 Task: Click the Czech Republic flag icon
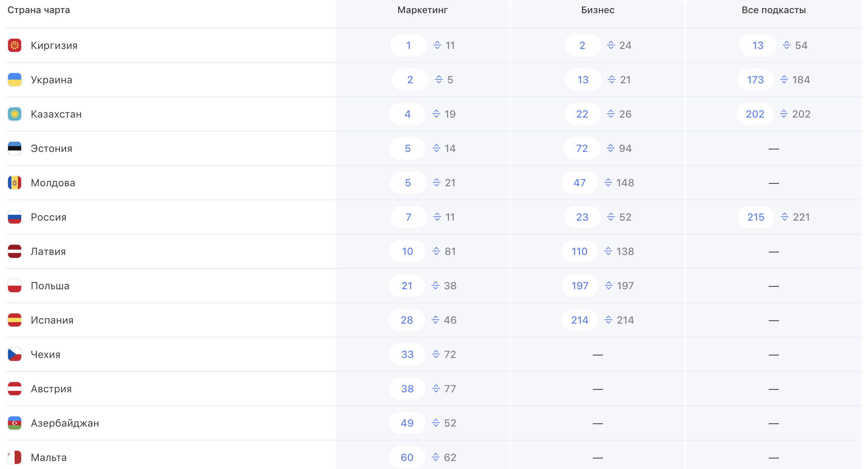click(x=15, y=354)
